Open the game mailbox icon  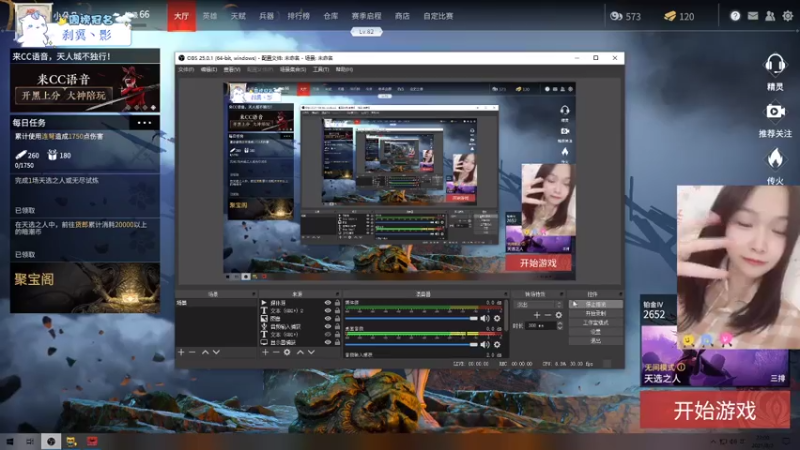pyautogui.click(x=753, y=16)
